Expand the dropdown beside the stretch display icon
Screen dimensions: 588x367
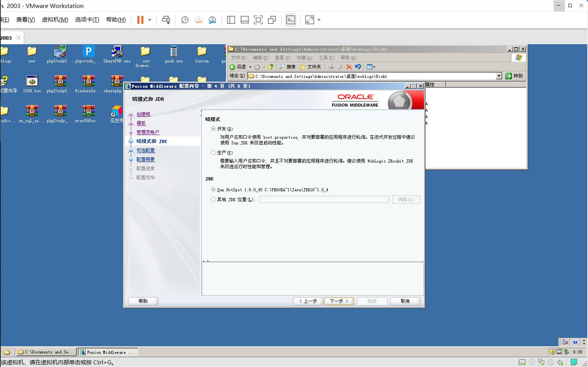pyautogui.click(x=319, y=20)
